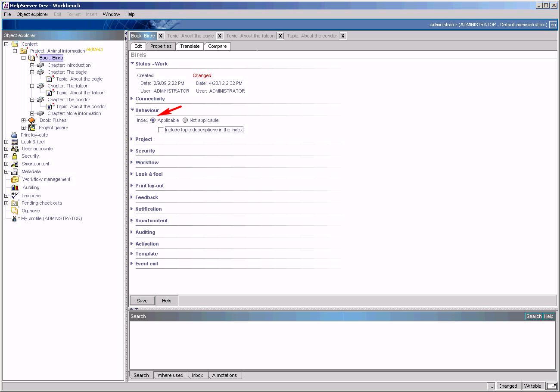Click the Project gallery icon
Screen dimensions: 560x392
click(x=32, y=128)
